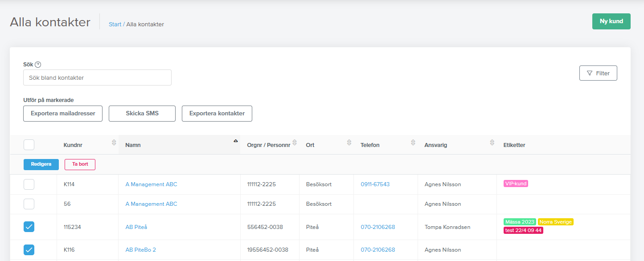This screenshot has width=644, height=261.
Task: Uncheck the AB Piteå row checkbox
Action: coord(29,227)
